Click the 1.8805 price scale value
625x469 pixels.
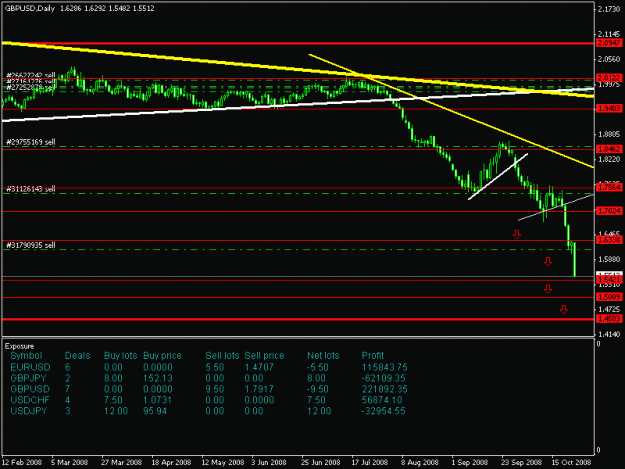[609, 134]
